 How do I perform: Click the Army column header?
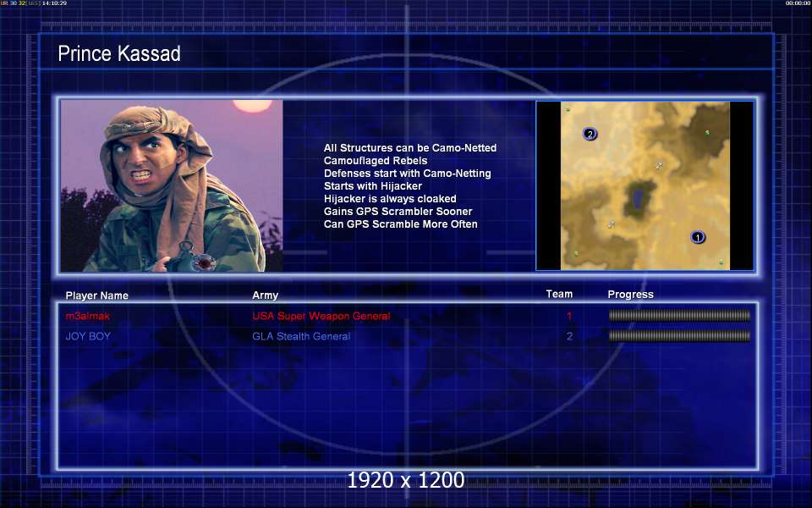(x=265, y=295)
